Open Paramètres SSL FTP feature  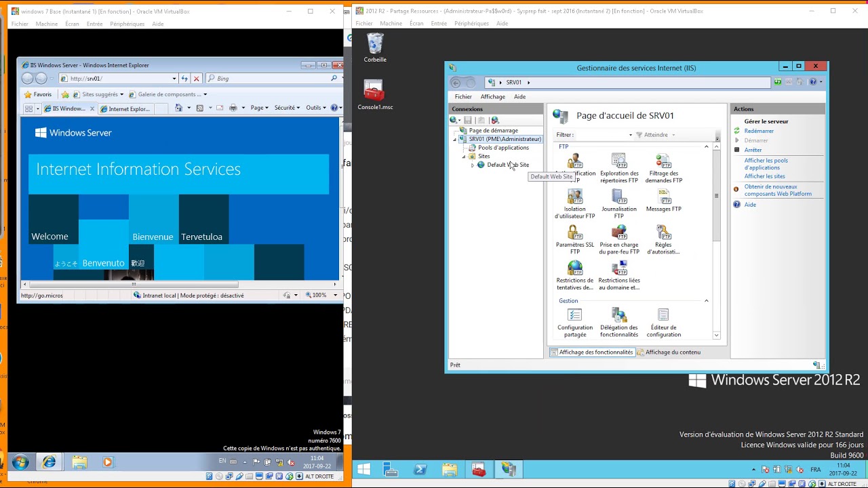pos(574,240)
